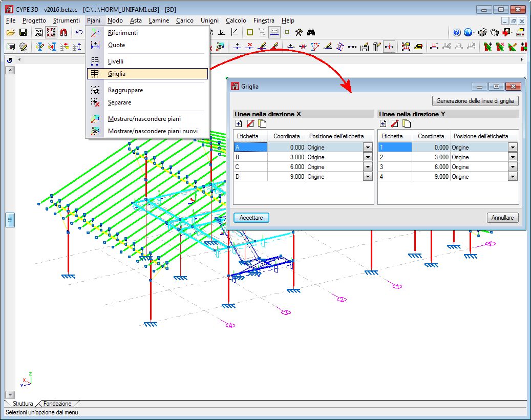
Task: Click the green beam delete connection icon
Action: pos(500,47)
